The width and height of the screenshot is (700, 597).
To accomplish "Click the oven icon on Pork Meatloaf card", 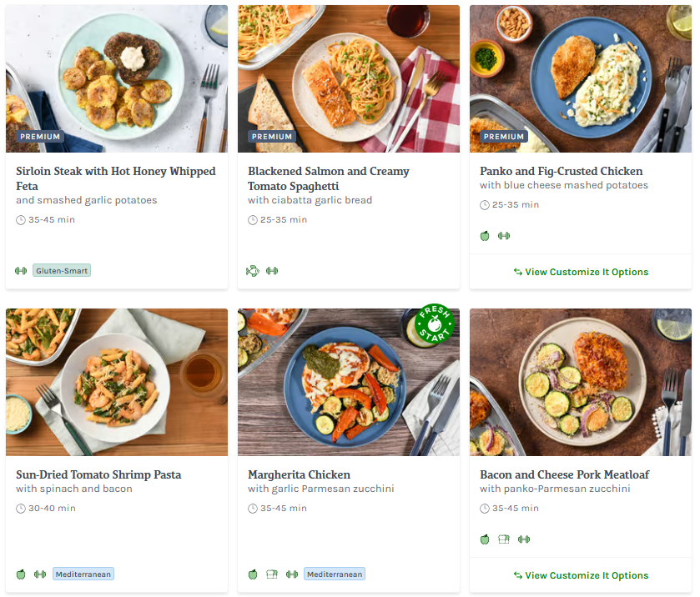I will [x=504, y=539].
